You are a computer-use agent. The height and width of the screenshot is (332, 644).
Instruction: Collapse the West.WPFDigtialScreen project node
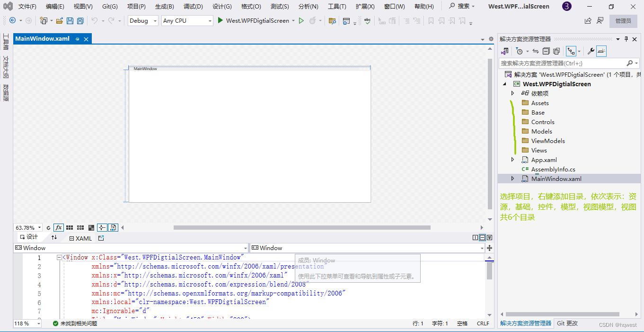coord(504,84)
